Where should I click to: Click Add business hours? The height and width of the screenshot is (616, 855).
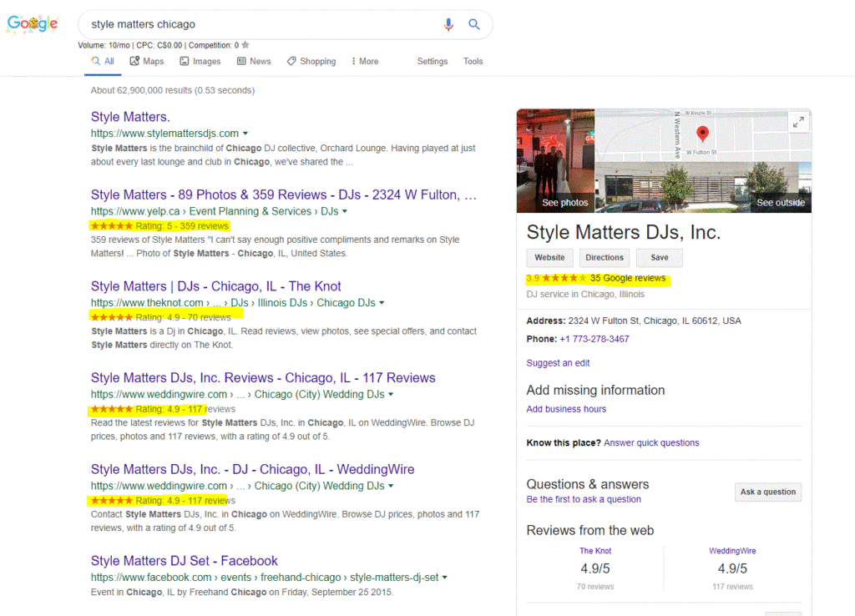(x=566, y=409)
